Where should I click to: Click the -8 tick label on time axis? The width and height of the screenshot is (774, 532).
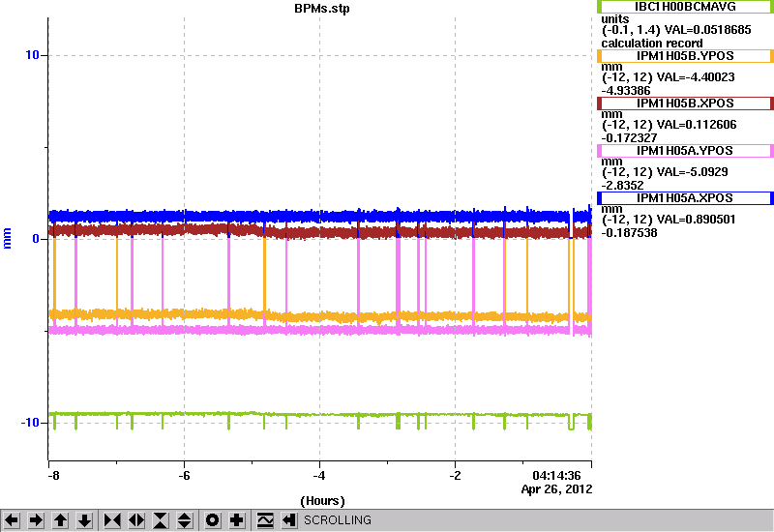click(53, 476)
